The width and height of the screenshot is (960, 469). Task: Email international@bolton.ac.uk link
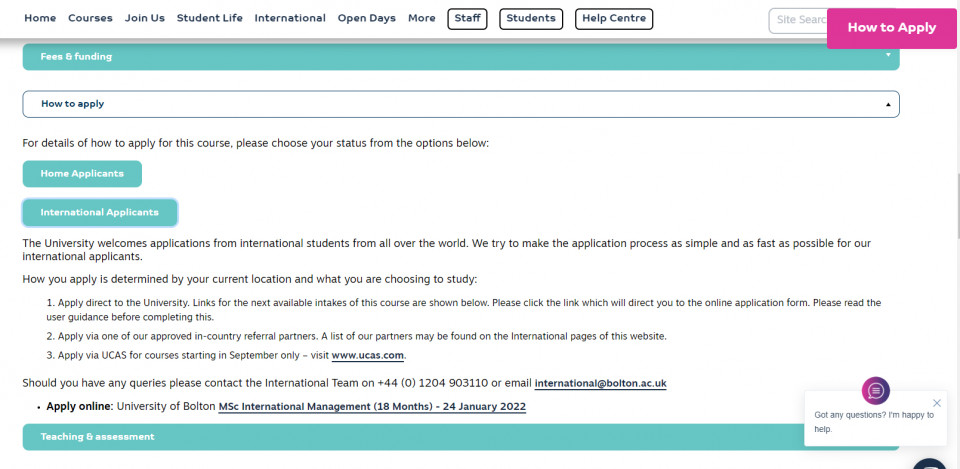click(600, 384)
